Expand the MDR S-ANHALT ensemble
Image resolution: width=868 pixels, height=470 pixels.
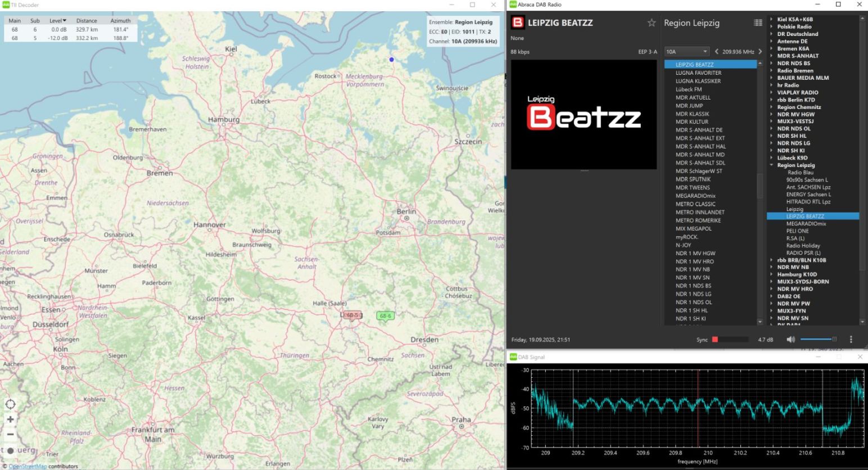[x=771, y=56]
